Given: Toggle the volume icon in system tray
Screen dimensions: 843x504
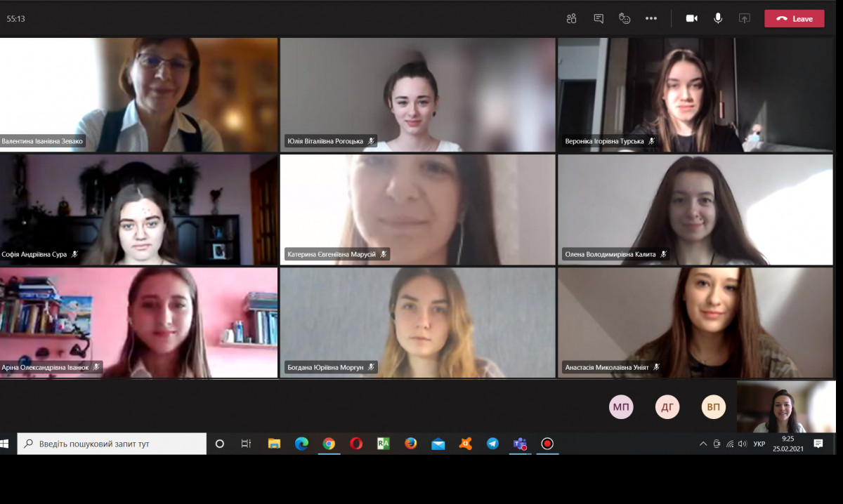Looking at the screenshot, I should point(743,444).
